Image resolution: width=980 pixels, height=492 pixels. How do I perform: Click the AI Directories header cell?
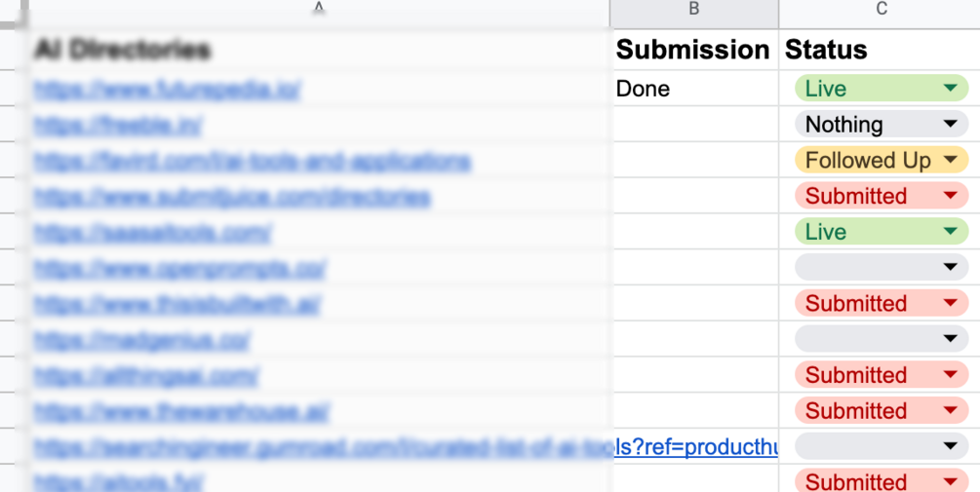click(x=319, y=50)
